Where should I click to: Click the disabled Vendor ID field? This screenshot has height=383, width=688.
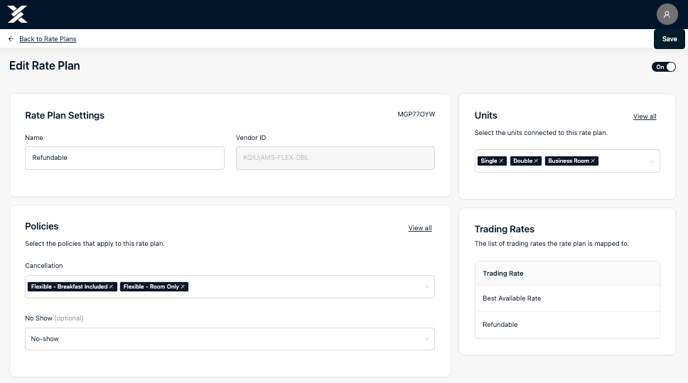point(335,158)
